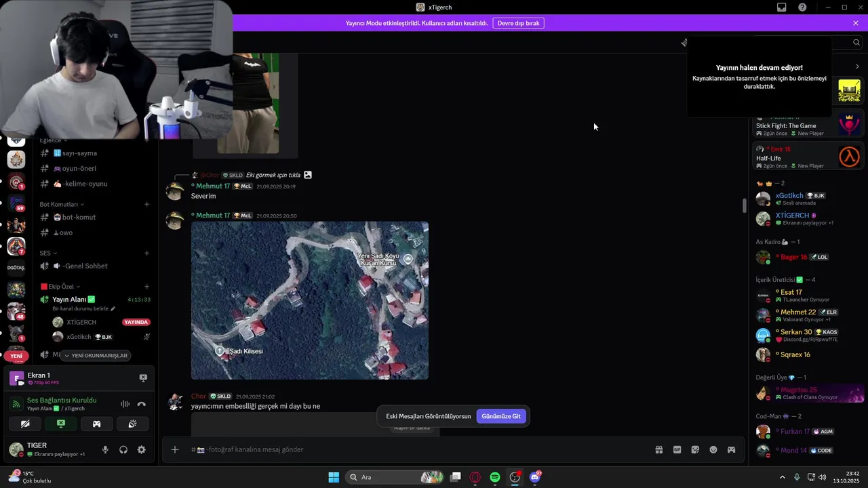Click the message attachment plus button

175,449
